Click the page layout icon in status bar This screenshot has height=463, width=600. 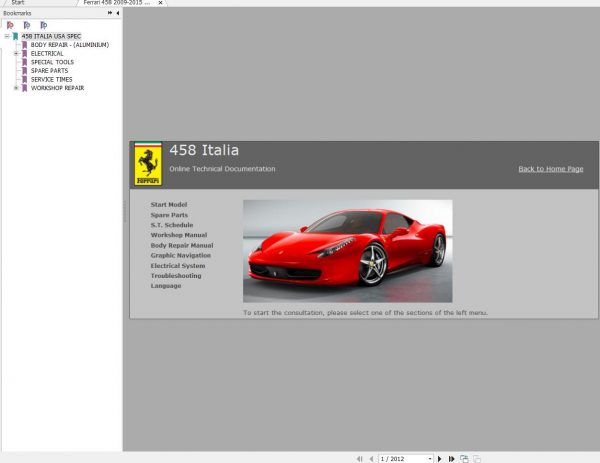coord(464,458)
